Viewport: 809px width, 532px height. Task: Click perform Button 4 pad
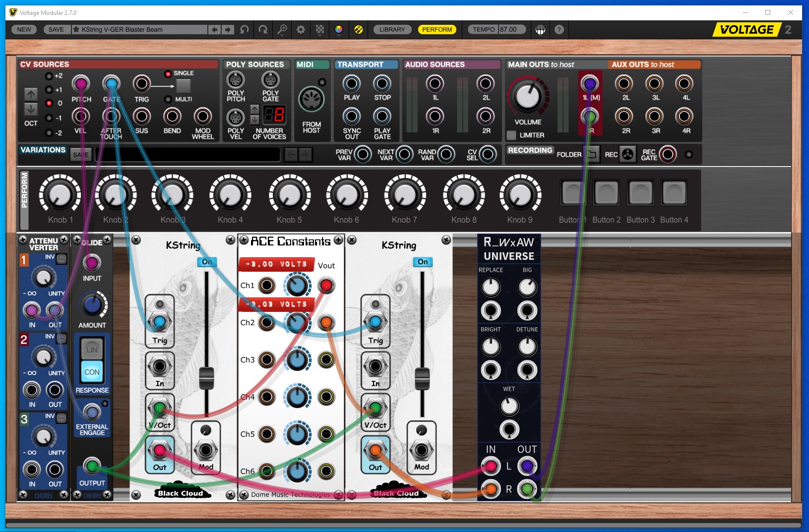point(674,192)
